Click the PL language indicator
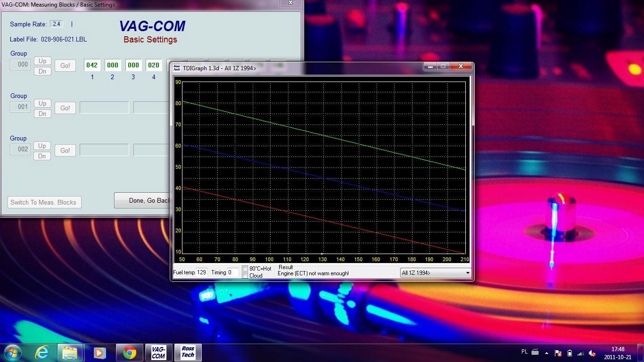Image resolution: width=644 pixels, height=362 pixels. click(525, 352)
